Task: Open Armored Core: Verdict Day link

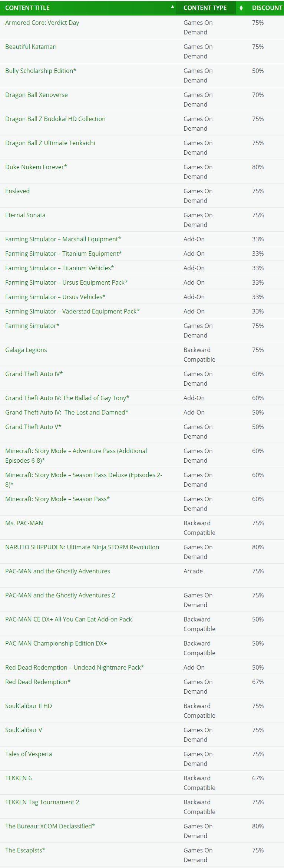Action: (x=42, y=23)
